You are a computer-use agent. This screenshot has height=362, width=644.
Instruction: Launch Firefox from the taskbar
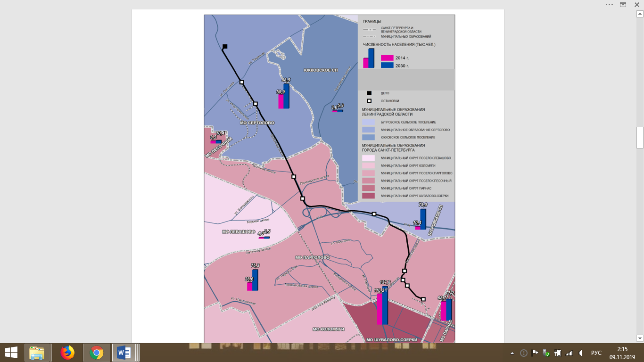(68, 352)
